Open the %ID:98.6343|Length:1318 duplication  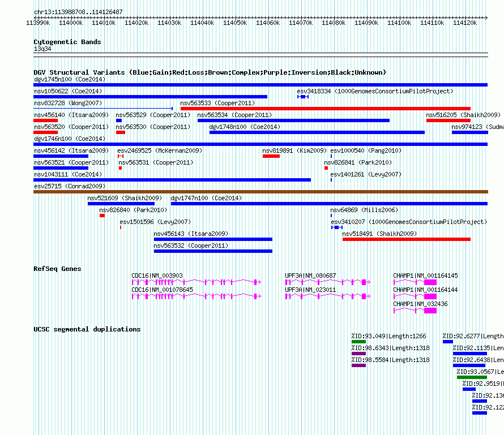coord(358,354)
